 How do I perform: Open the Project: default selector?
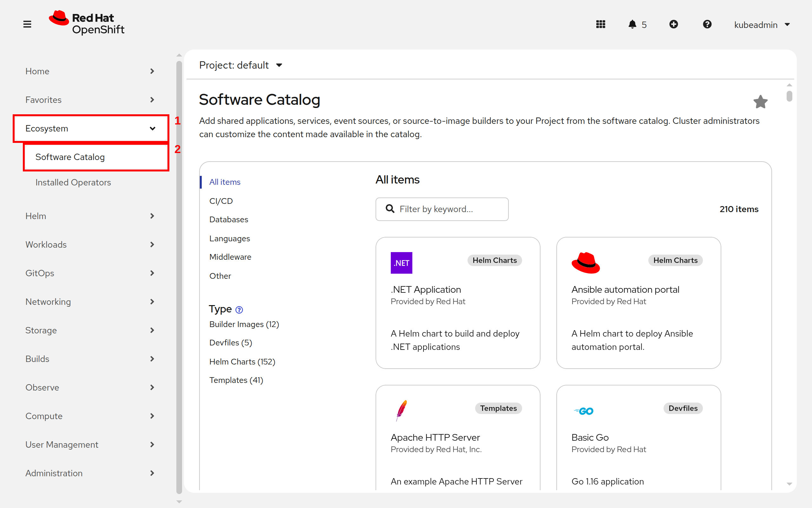(240, 65)
